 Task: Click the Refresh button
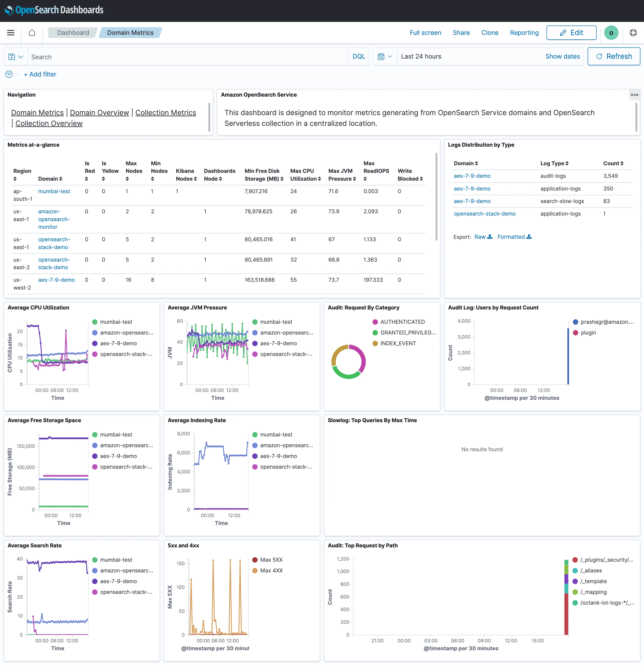click(613, 56)
